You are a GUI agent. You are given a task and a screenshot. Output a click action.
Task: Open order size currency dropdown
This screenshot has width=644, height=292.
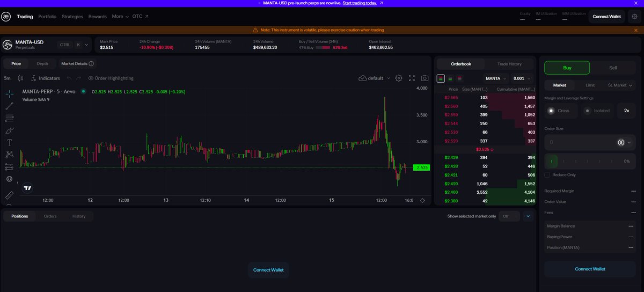(624, 142)
